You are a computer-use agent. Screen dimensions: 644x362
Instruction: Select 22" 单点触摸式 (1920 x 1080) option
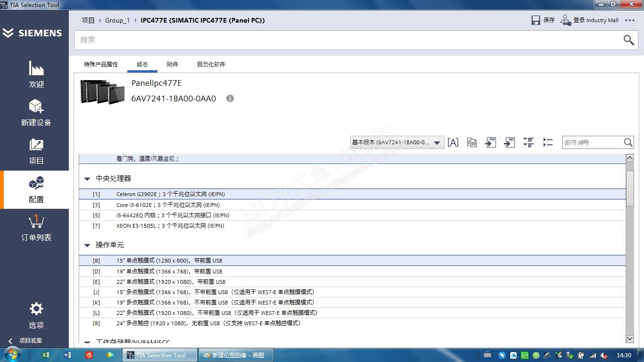(352, 282)
